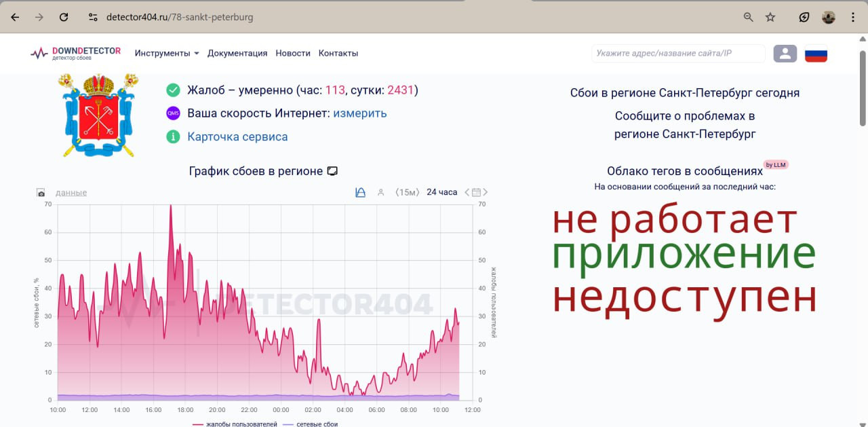The width and height of the screenshot is (868, 427).
Task: Click the chart screenshot camera icon
Action: tap(41, 193)
